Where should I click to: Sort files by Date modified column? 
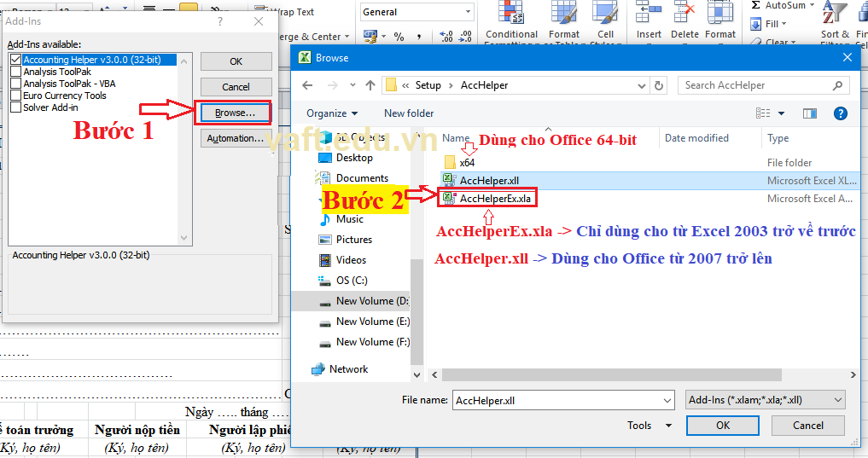pos(696,138)
